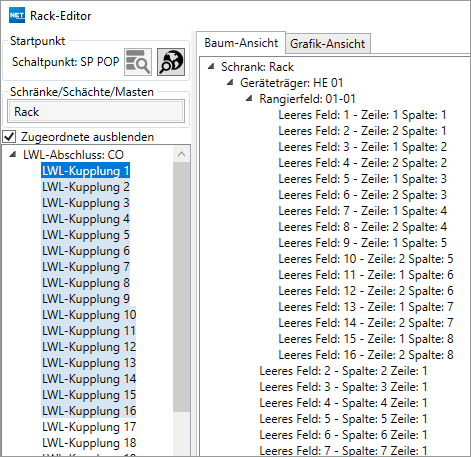Screen dimensions: 471x457
Task: Select LWL-Kupplung 1
Action: [x=86, y=171]
